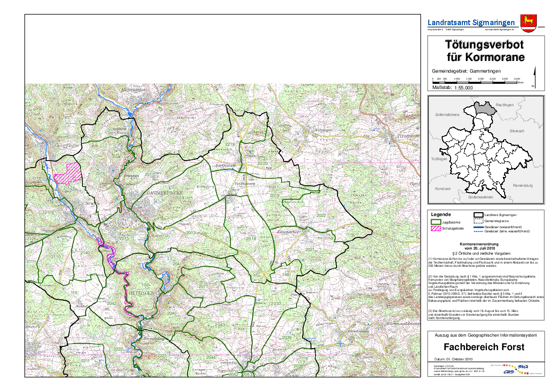Click hunting district number 2021
This screenshot has width=554, height=392.
[x=310, y=250]
